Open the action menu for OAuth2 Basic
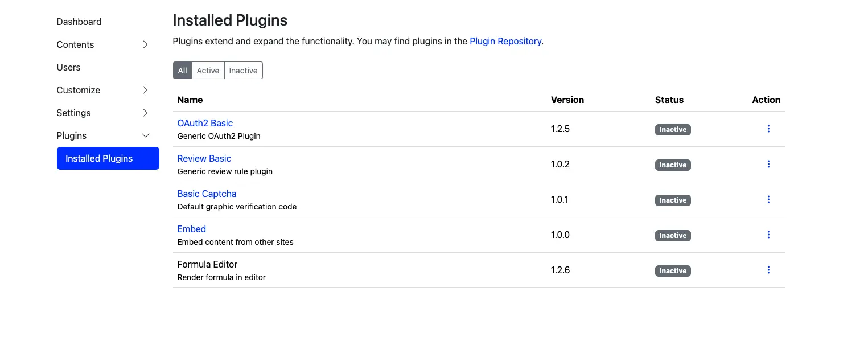Viewport: 868px width, 337px height. click(x=768, y=129)
